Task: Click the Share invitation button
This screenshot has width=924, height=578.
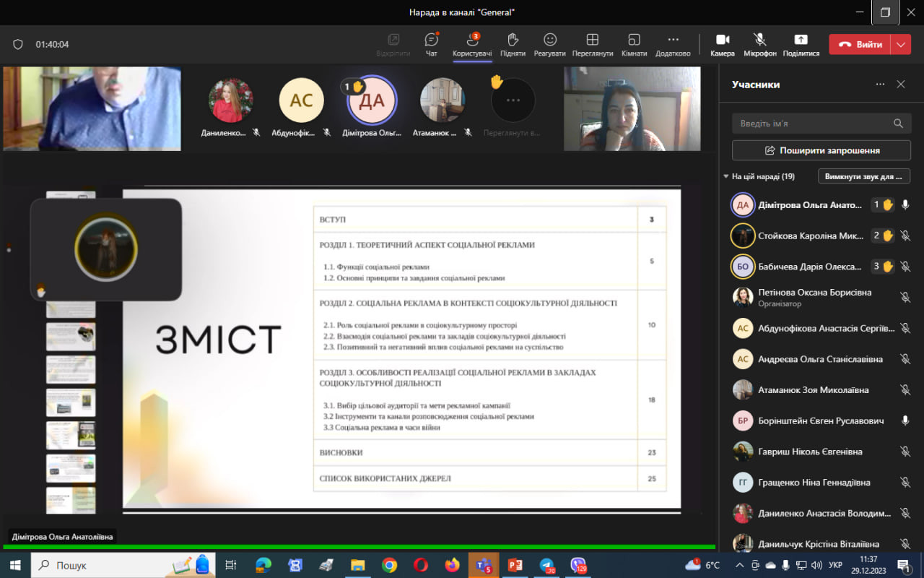Action: pos(821,150)
